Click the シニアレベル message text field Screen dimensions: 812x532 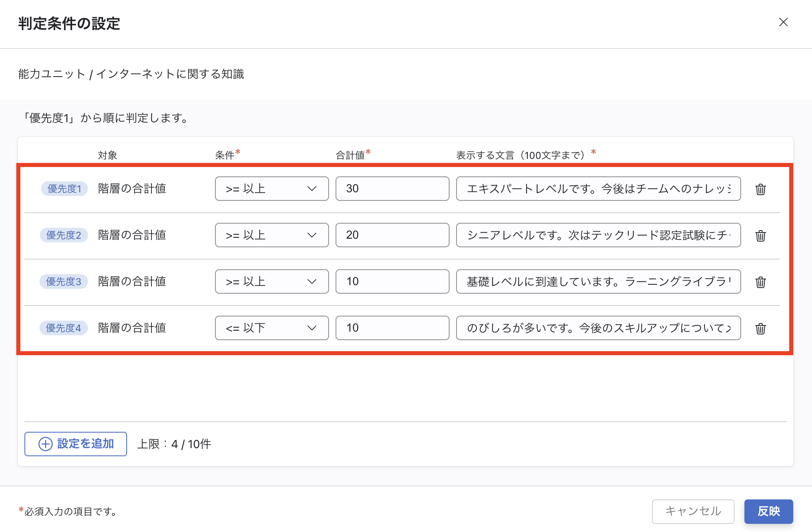point(598,235)
